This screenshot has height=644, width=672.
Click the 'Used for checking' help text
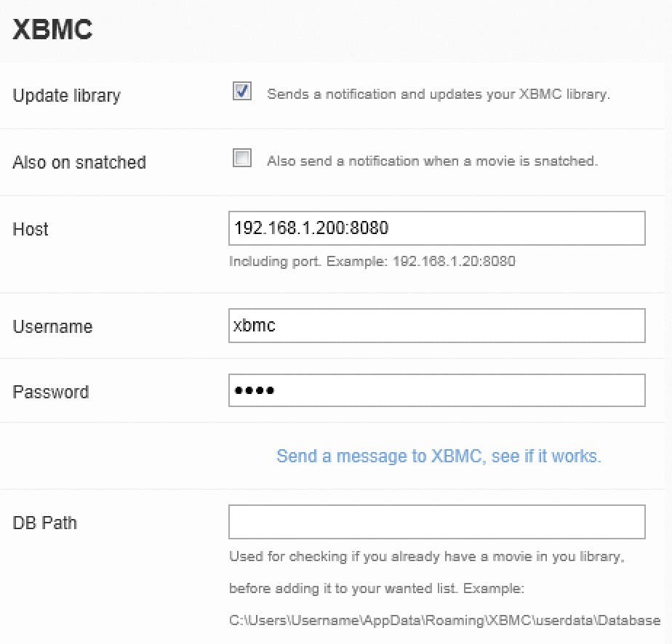tap(427, 558)
